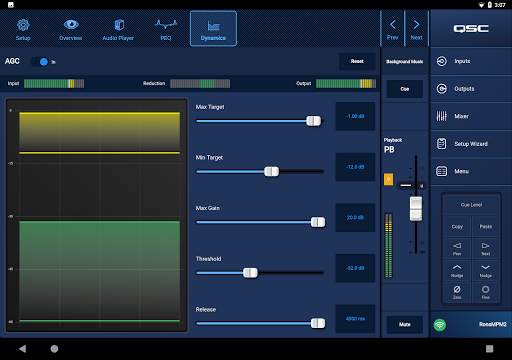This screenshot has height=360, width=512.
Task: Toggle the AGC In switch
Action: pyautogui.click(x=40, y=62)
